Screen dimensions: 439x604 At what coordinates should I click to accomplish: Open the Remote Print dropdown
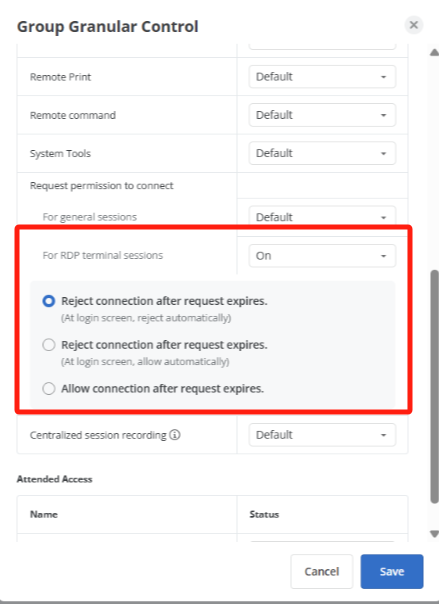tap(322, 77)
